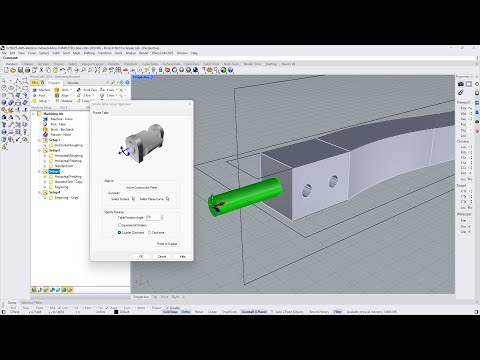Select the Counter Clockwise radio button

click(119, 232)
